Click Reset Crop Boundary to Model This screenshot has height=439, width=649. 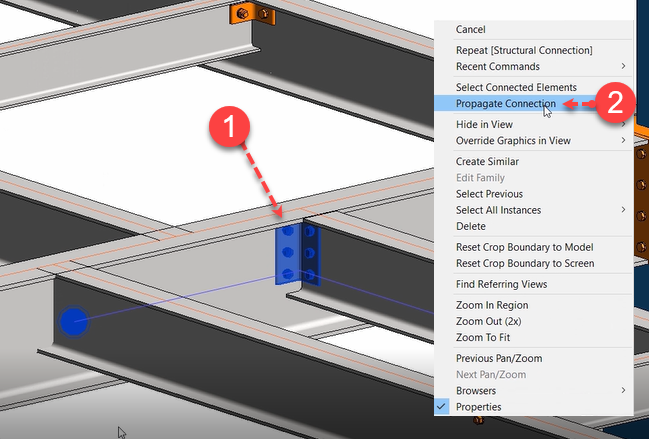click(524, 247)
